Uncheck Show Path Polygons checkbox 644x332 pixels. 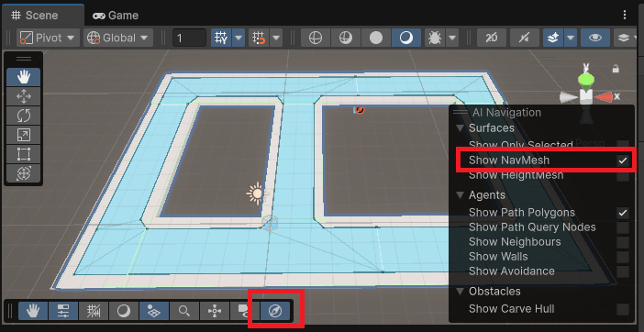[x=623, y=213]
